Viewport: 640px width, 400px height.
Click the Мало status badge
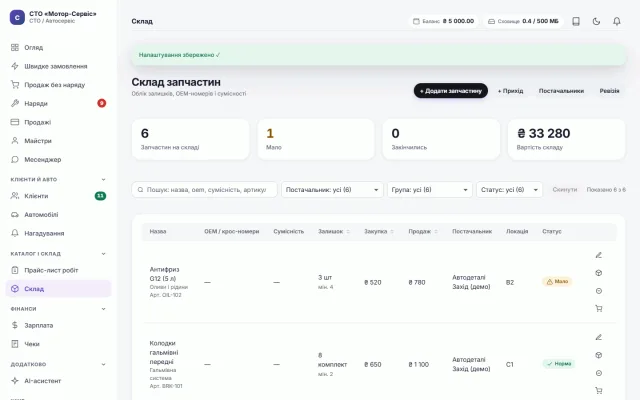557,282
